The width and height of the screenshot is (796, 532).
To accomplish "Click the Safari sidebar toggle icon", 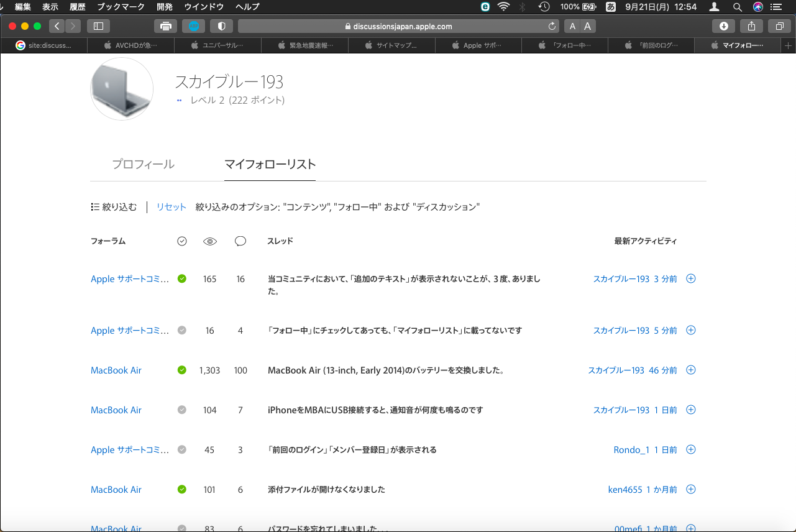I will (98, 26).
